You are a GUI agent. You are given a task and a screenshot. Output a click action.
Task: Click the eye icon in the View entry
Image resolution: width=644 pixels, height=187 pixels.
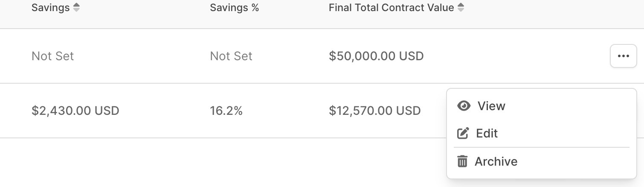pyautogui.click(x=464, y=106)
